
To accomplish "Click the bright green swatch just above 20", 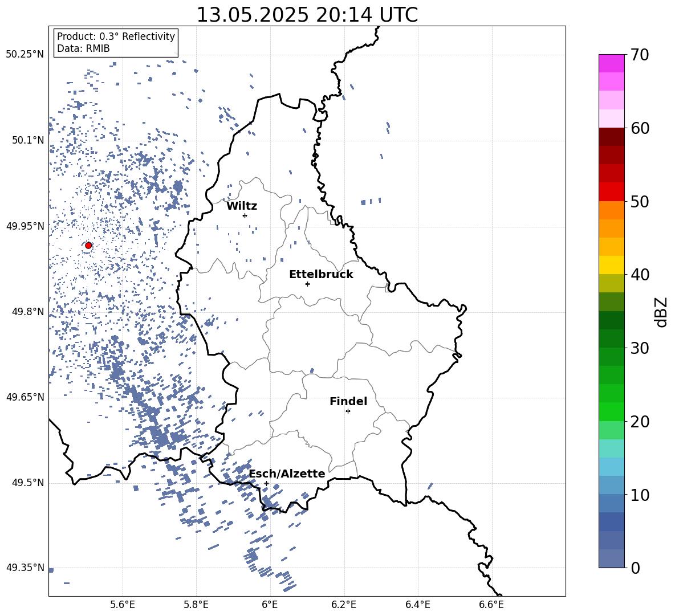I will (612, 411).
